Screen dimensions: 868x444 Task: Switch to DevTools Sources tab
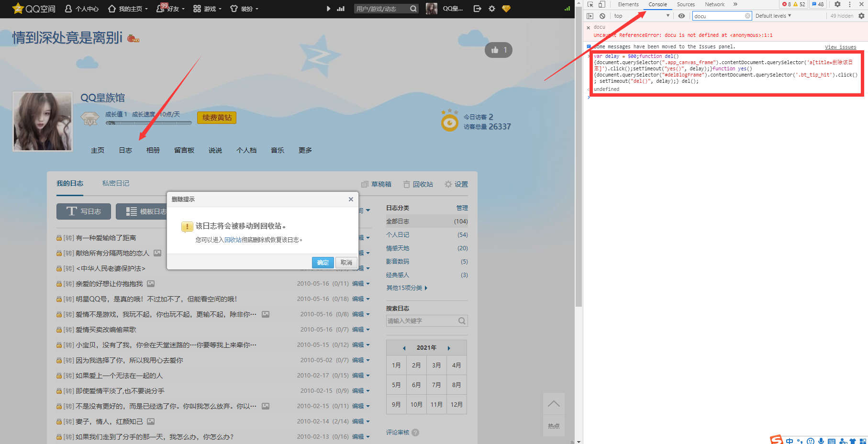pos(686,4)
